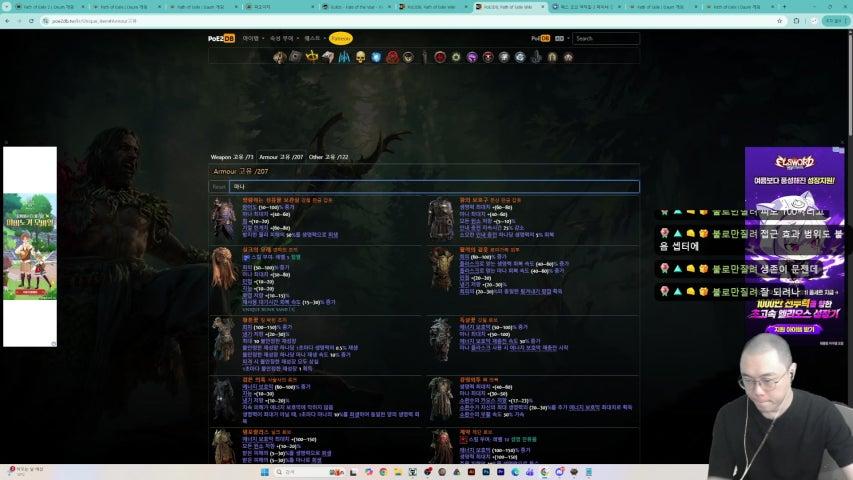Image resolution: width=853 pixels, height=480 pixels.
Task: Open the helmeted head icon in the icon bar
Action: [280, 57]
